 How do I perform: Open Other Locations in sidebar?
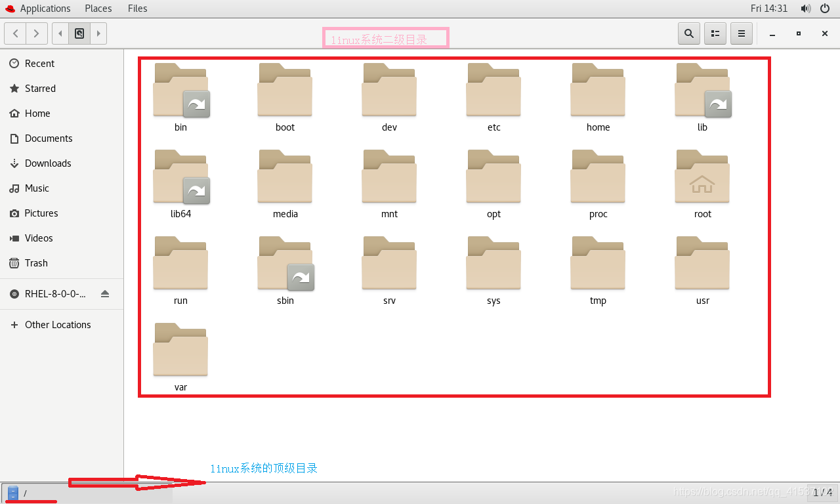pyautogui.click(x=62, y=325)
